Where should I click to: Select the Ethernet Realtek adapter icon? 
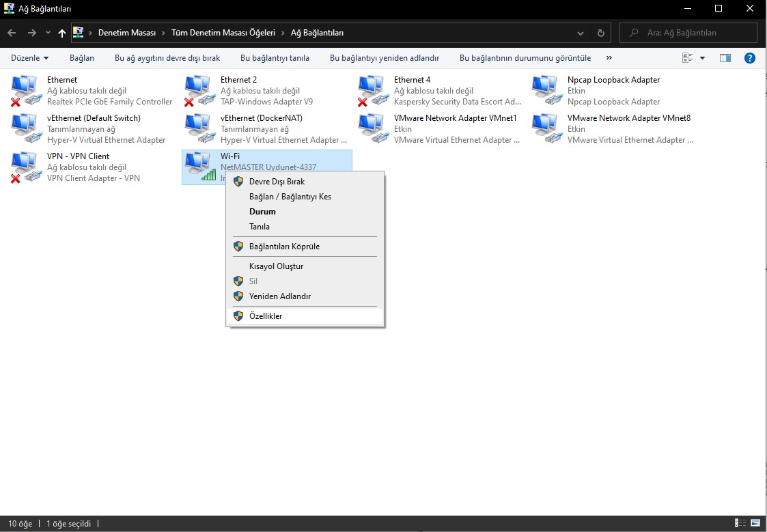coord(26,90)
